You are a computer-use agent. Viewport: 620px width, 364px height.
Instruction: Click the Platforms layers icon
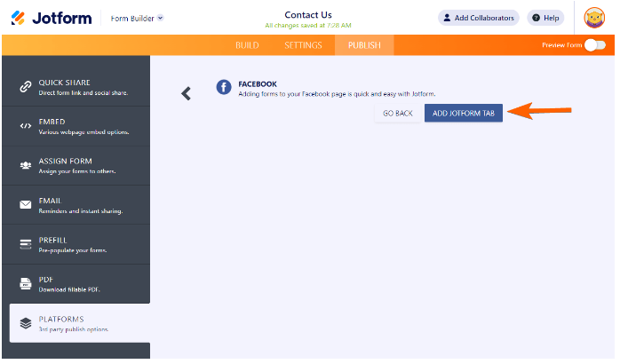pos(26,323)
